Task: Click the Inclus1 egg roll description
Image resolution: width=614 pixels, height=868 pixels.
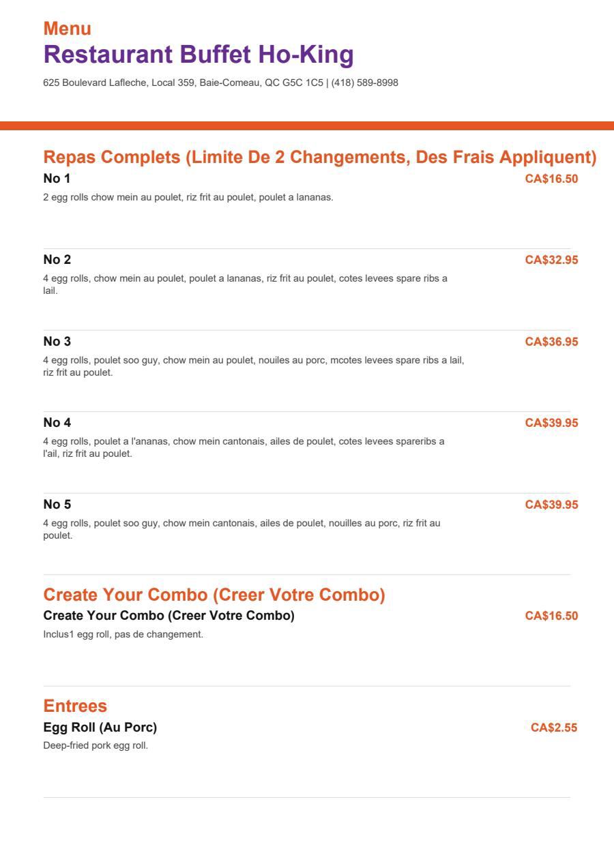Action: click(x=123, y=635)
